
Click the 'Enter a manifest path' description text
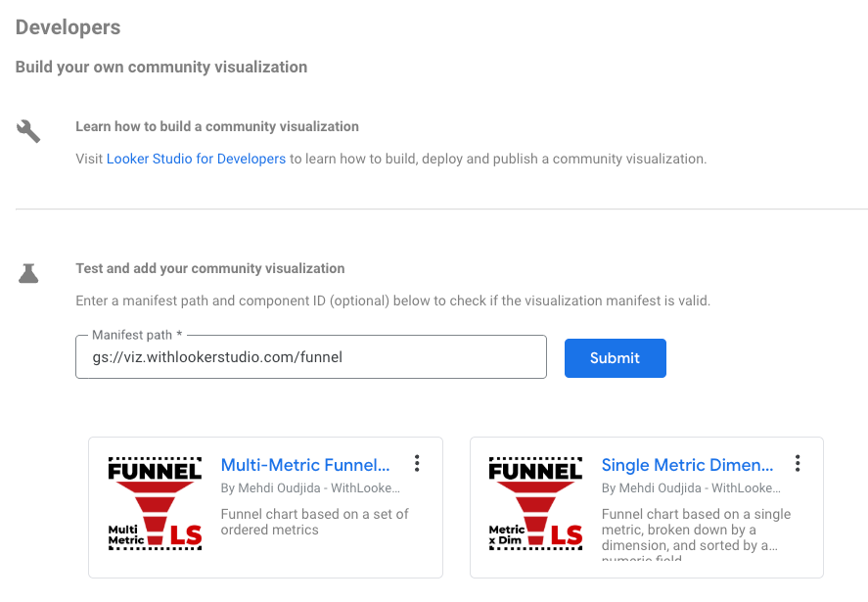coord(392,301)
